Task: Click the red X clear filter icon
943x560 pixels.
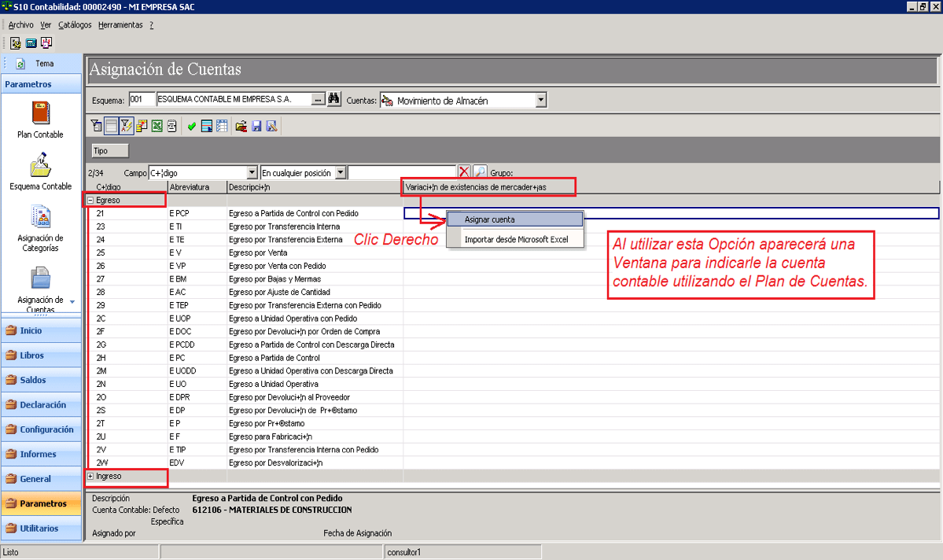Action: click(x=464, y=172)
